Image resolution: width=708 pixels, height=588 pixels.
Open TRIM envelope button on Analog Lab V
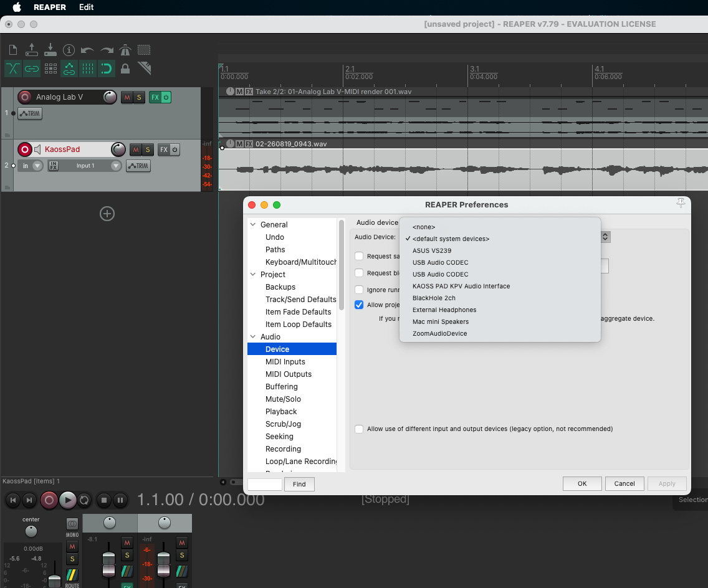click(x=30, y=113)
